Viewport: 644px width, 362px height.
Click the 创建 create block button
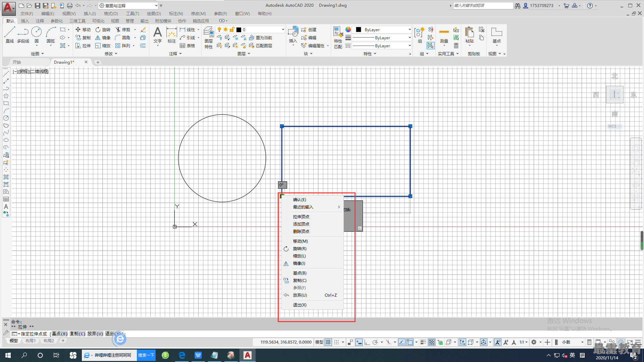309,29
